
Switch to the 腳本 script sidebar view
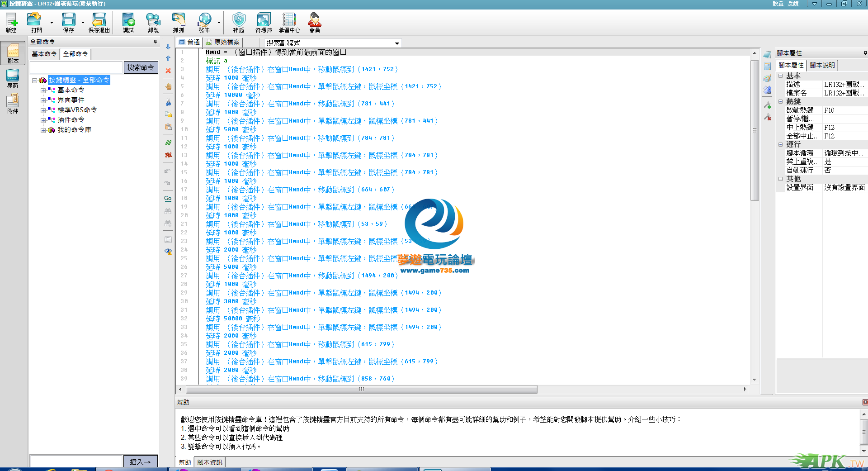[x=13, y=53]
